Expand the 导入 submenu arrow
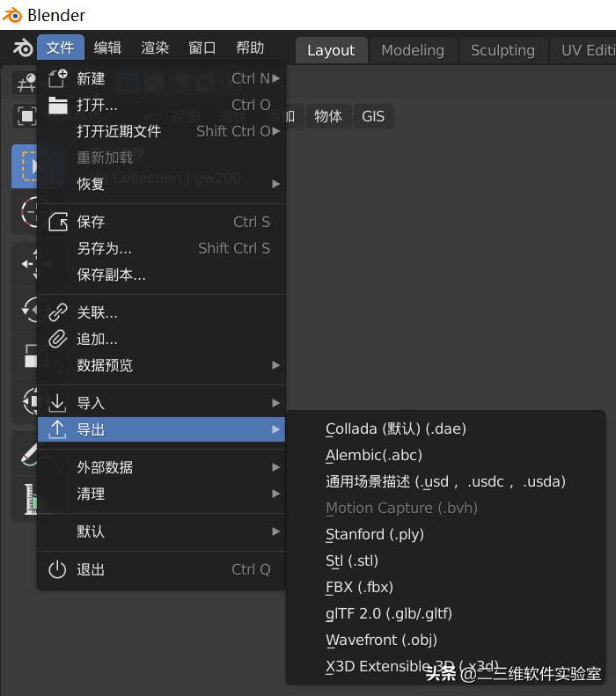Image resolution: width=616 pixels, height=696 pixels. (276, 403)
